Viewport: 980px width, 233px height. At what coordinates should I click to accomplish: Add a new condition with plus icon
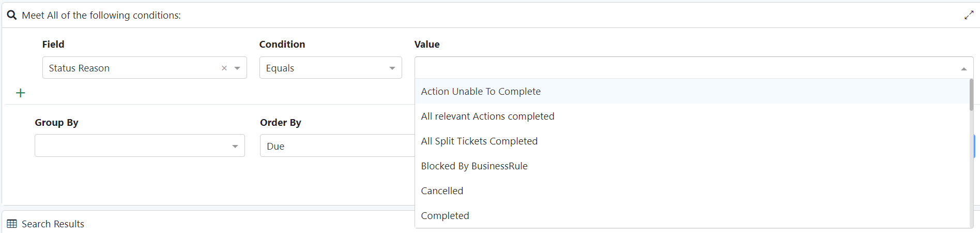click(x=21, y=93)
